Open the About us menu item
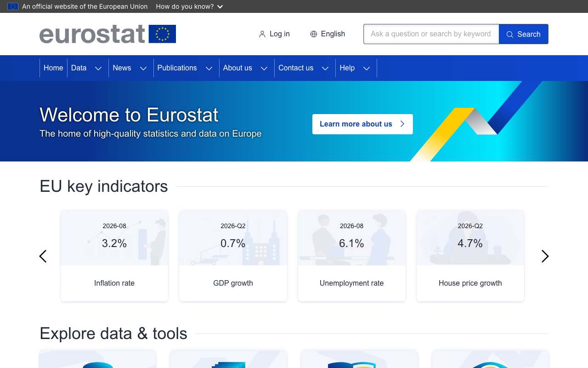This screenshot has height=368, width=588. (237, 68)
